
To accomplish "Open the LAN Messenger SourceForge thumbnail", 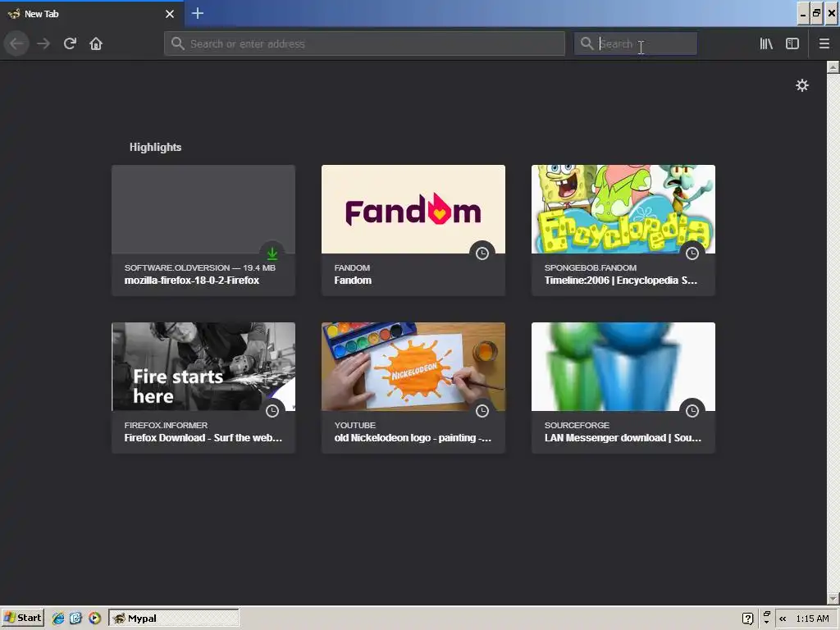I will 623,367.
